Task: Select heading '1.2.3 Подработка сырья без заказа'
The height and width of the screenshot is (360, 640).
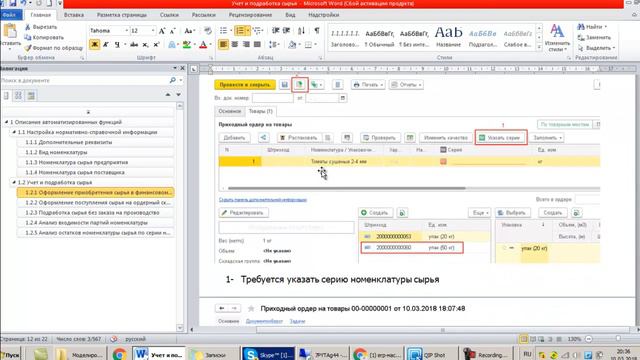Action: point(95,213)
